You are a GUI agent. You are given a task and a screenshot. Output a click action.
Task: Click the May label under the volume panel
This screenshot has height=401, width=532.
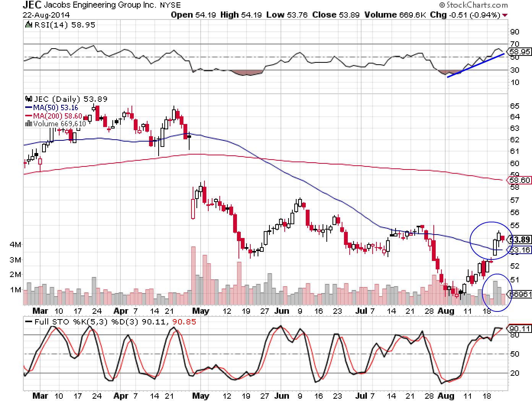(x=201, y=311)
